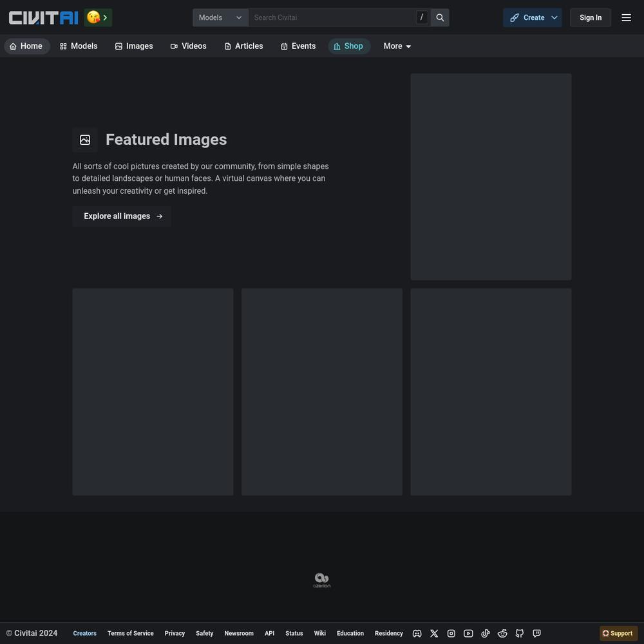Click the magnifier search button
Screen dimensions: 644x644
pos(440,17)
